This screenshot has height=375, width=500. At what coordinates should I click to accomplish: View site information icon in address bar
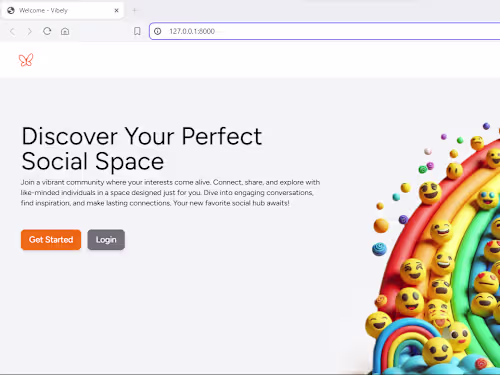click(158, 31)
